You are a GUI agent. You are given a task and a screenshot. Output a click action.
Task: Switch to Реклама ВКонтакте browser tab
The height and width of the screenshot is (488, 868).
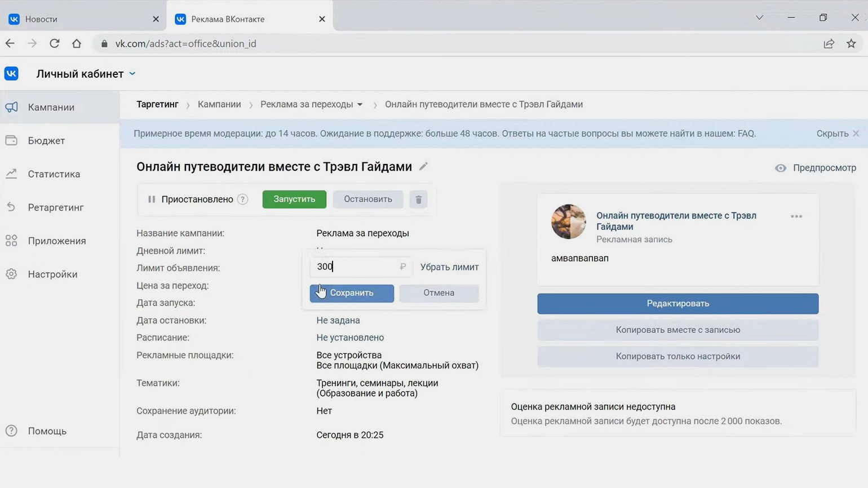click(x=250, y=19)
